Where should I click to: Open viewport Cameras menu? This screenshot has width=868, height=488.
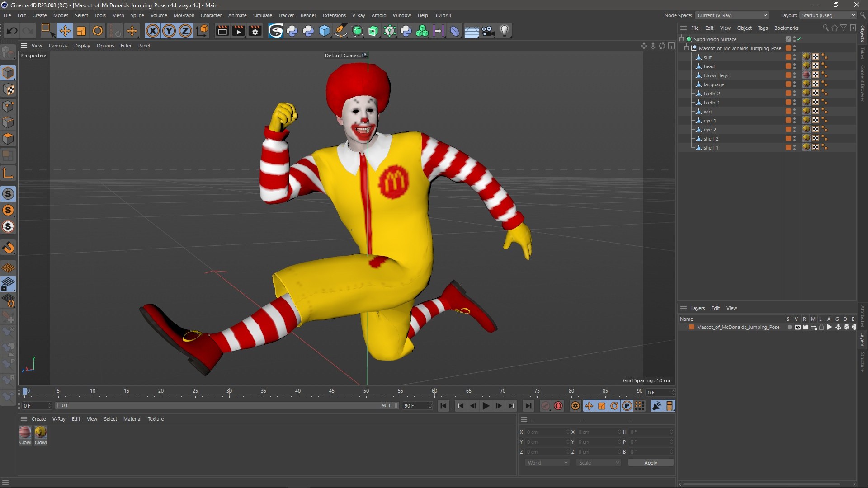coord(58,46)
